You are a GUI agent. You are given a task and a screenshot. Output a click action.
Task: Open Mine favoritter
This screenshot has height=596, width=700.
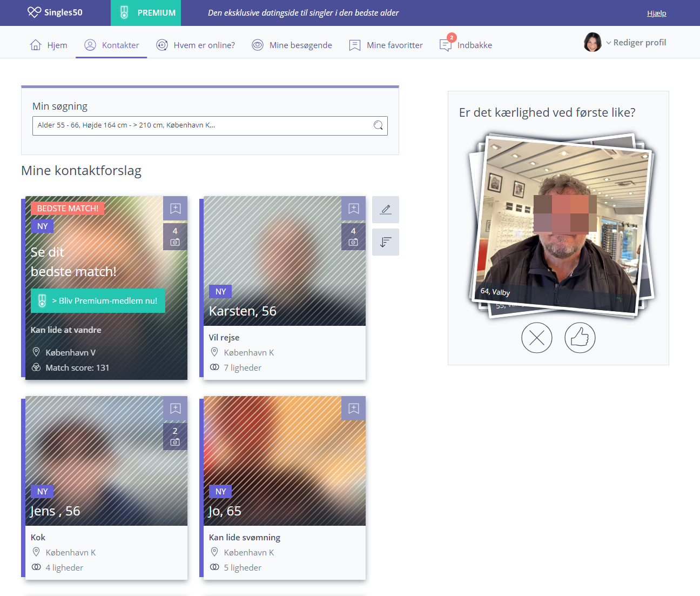pyautogui.click(x=386, y=45)
